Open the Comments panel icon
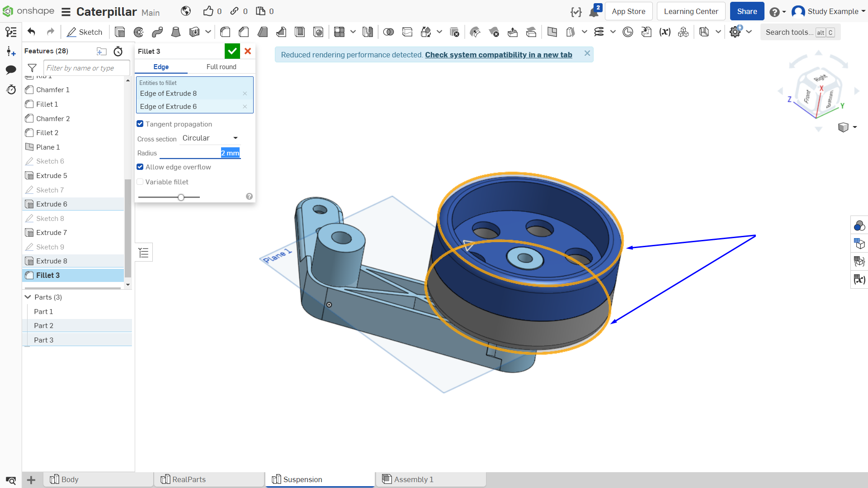The image size is (868, 488). 11,70
